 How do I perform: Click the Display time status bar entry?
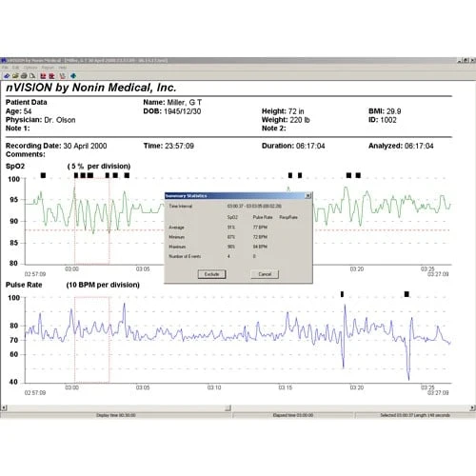pyautogui.click(x=116, y=415)
